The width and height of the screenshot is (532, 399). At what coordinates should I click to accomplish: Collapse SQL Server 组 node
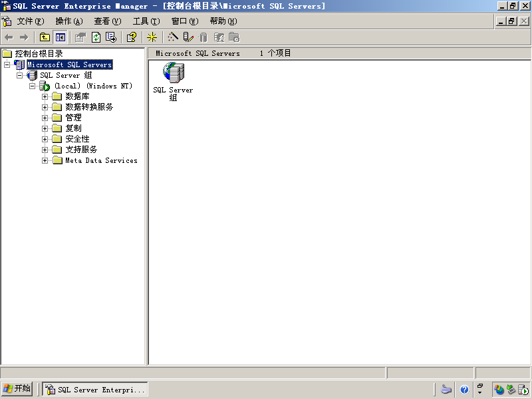pos(20,75)
